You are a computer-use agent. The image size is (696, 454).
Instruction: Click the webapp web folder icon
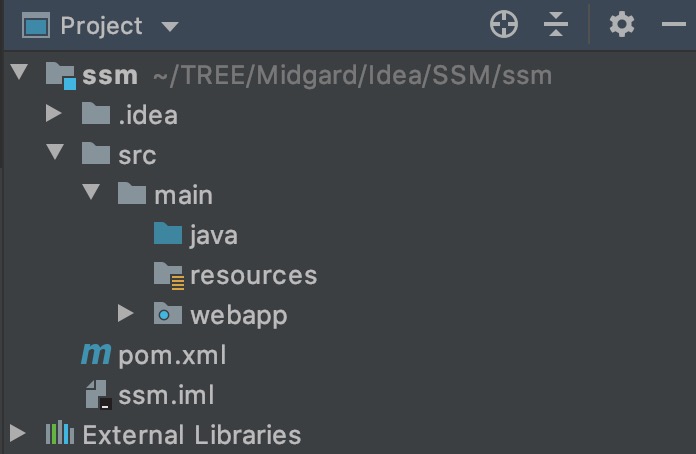(x=168, y=314)
